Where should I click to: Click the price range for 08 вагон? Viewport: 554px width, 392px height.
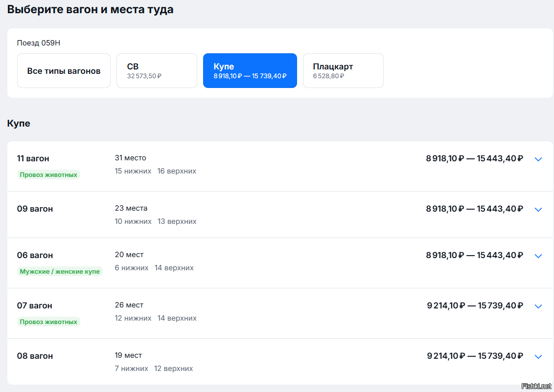point(475,356)
